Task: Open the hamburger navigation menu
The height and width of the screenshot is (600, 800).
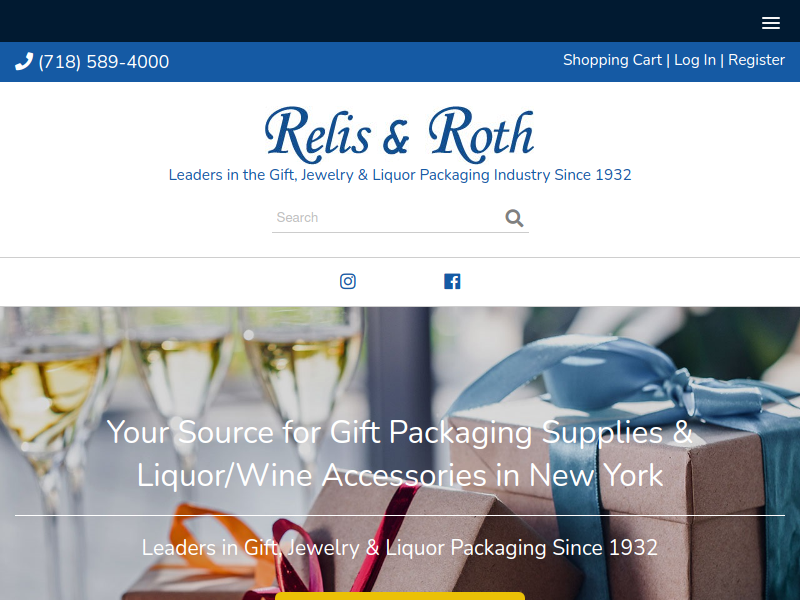Action: pos(770,23)
